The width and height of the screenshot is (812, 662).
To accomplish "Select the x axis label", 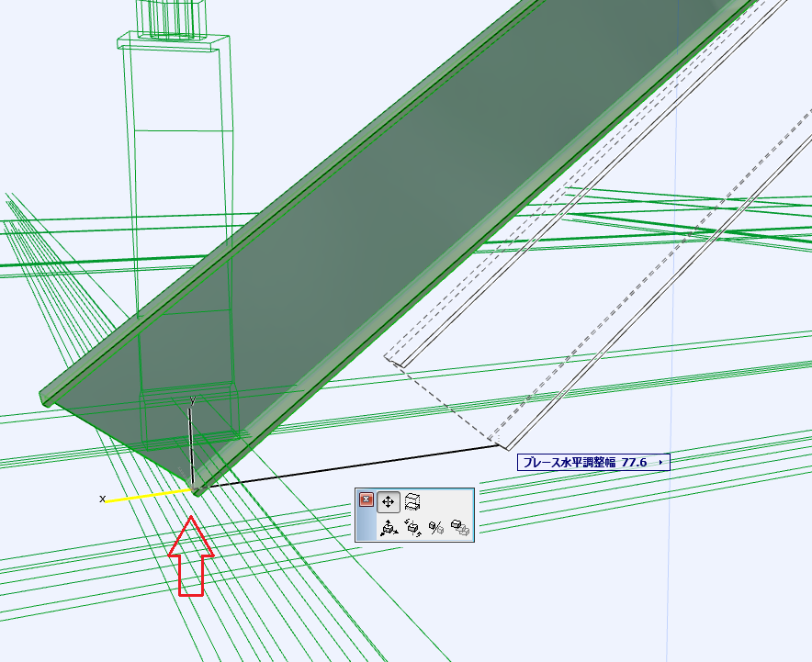I will click(103, 499).
